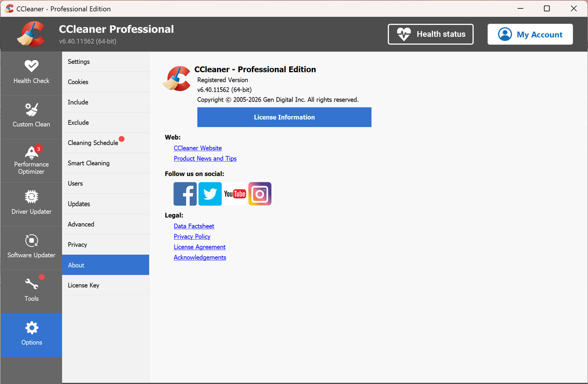This screenshot has width=588, height=384.
Task: Open the Health Check heart icon
Action: 31,66
